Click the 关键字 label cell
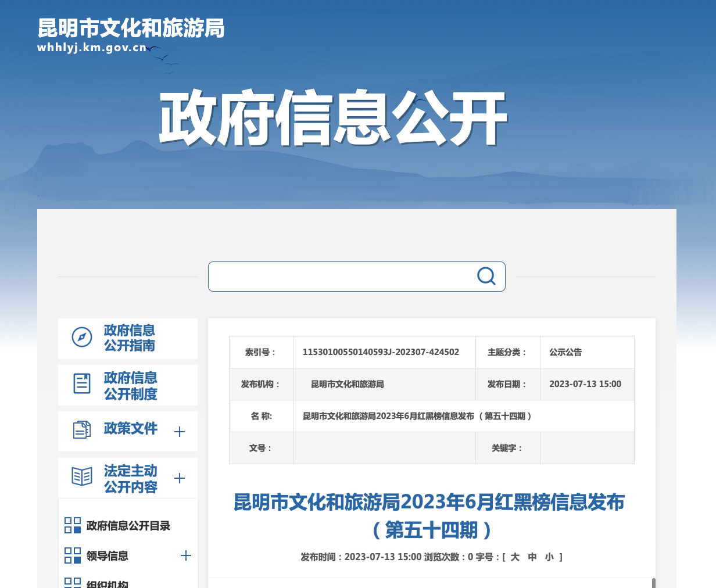This screenshot has width=716, height=588. click(508, 448)
